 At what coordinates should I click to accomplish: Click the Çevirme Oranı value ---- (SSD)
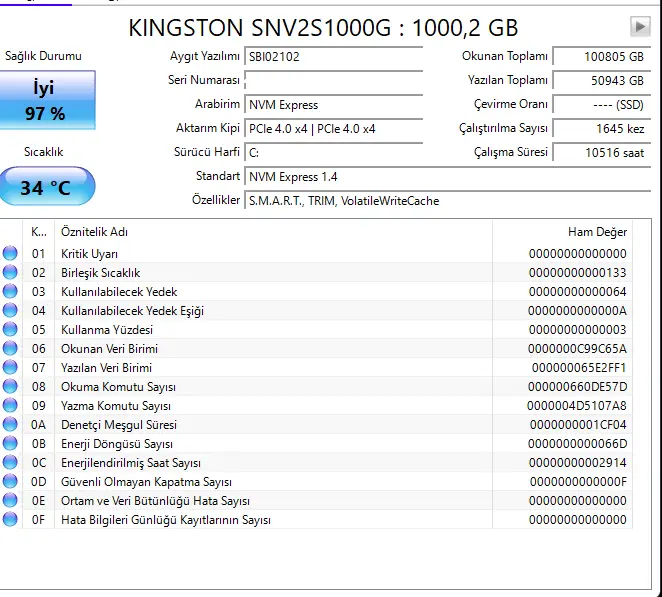point(602,105)
